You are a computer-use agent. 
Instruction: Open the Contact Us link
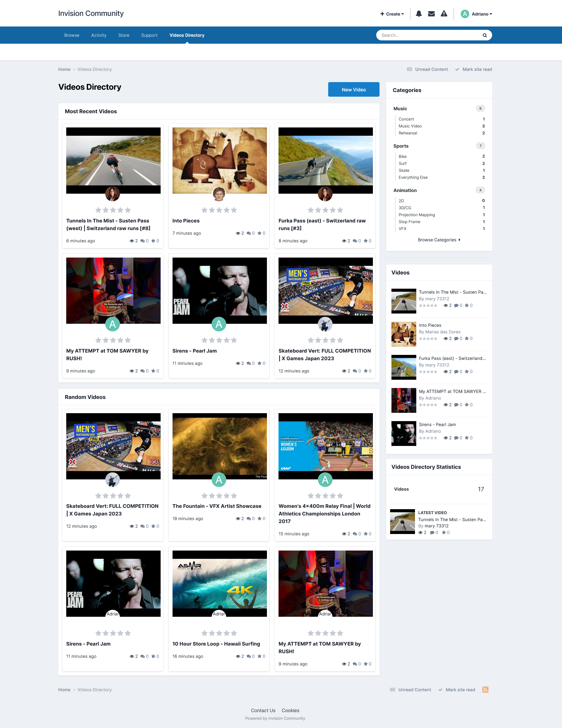(263, 710)
